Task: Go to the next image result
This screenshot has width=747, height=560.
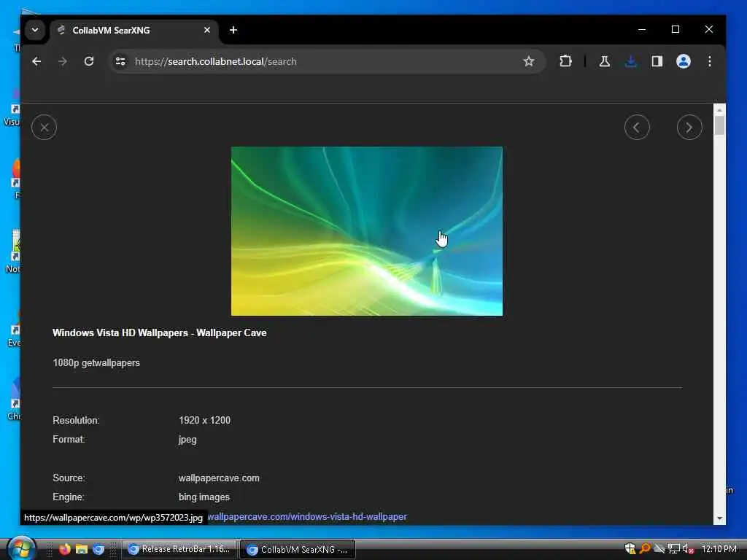Action: pos(689,128)
